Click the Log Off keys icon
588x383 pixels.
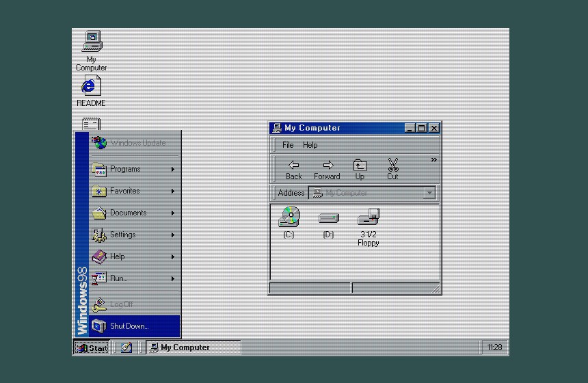(99, 304)
